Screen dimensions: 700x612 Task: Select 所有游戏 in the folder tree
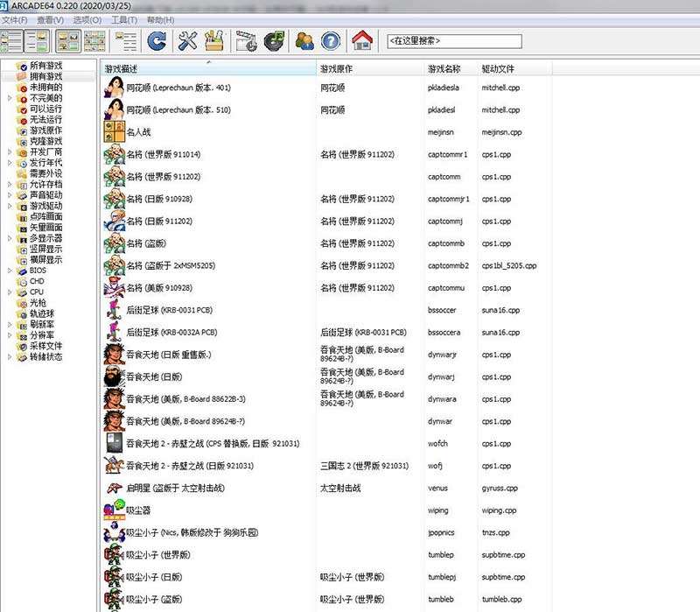point(46,66)
